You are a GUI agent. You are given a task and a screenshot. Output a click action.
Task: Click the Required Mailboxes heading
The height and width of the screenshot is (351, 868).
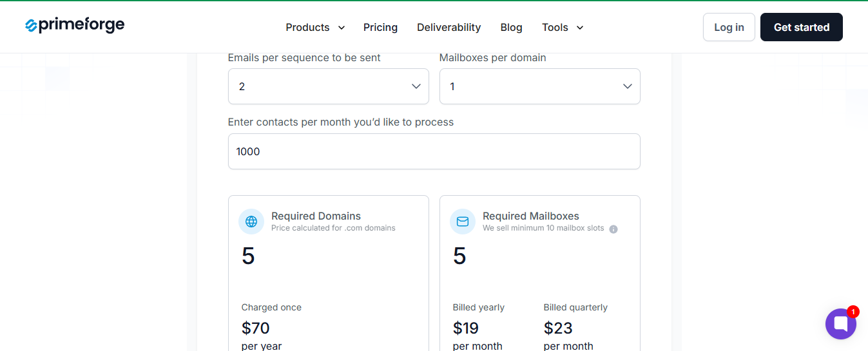(530, 216)
